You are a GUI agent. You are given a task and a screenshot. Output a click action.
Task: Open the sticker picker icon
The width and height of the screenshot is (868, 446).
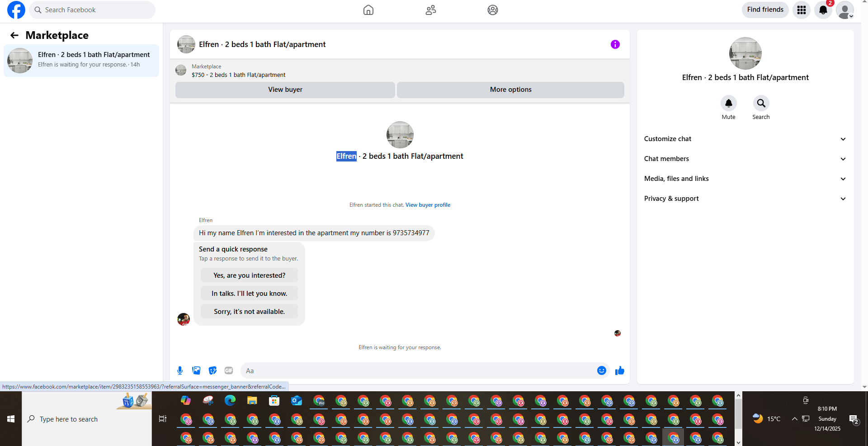click(x=212, y=370)
